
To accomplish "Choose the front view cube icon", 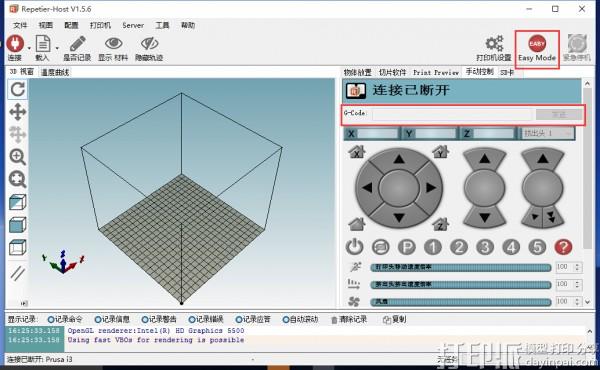I will tap(18, 225).
